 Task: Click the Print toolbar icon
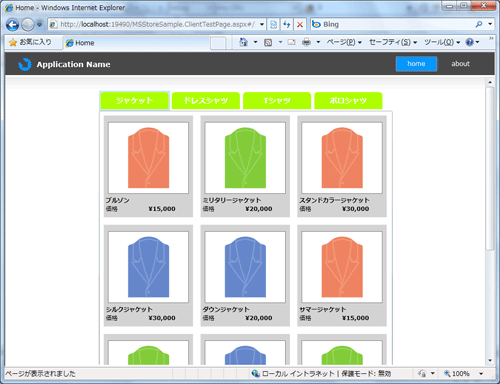tap(306, 42)
